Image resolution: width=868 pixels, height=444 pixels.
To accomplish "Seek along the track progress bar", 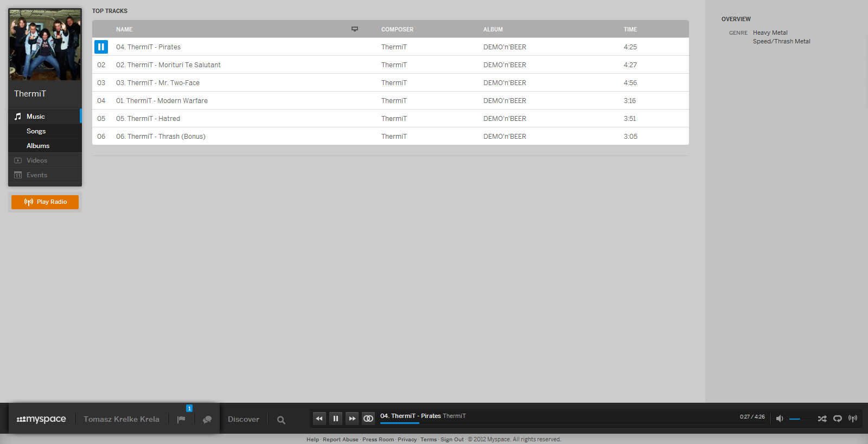I will click(572, 423).
